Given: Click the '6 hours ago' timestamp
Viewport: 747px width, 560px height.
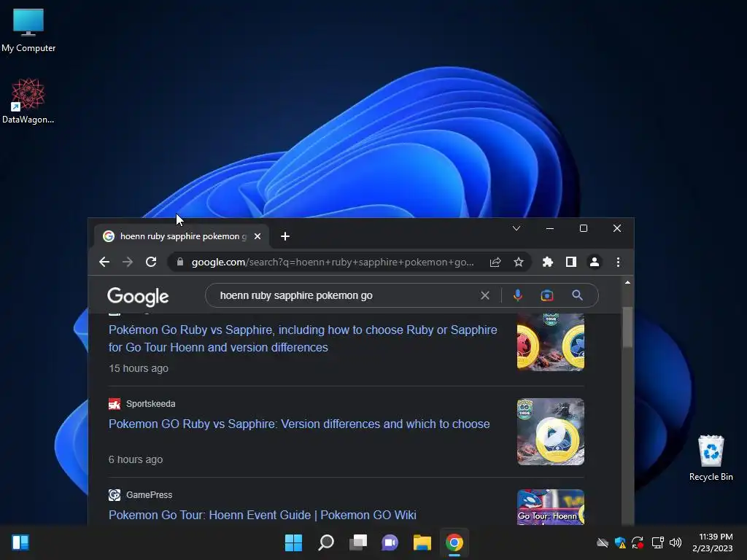Looking at the screenshot, I should pos(136,459).
